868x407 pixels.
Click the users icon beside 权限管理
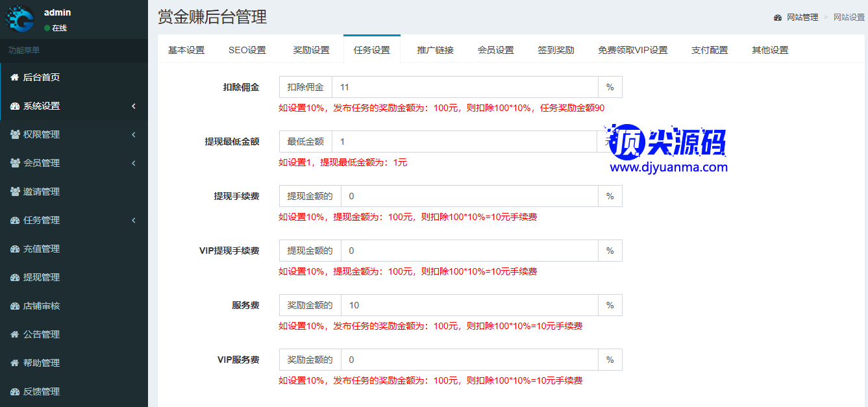[15, 134]
